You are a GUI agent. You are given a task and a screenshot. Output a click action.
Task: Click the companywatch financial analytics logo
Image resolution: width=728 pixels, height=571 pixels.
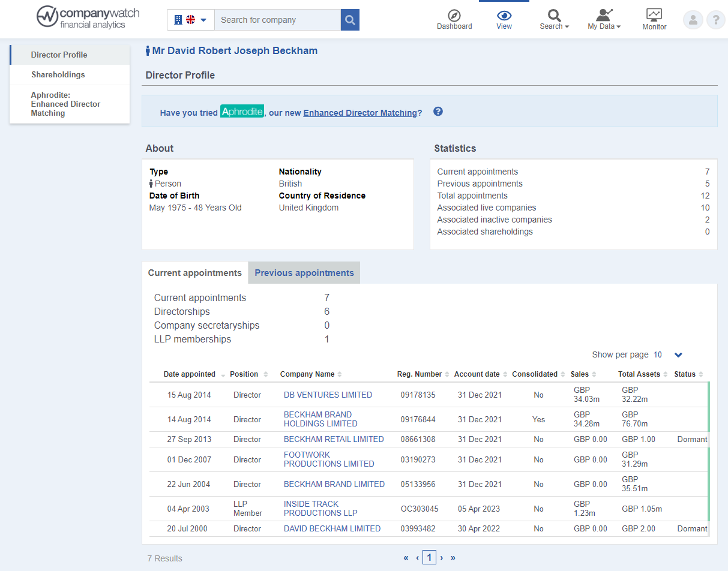coord(88,18)
